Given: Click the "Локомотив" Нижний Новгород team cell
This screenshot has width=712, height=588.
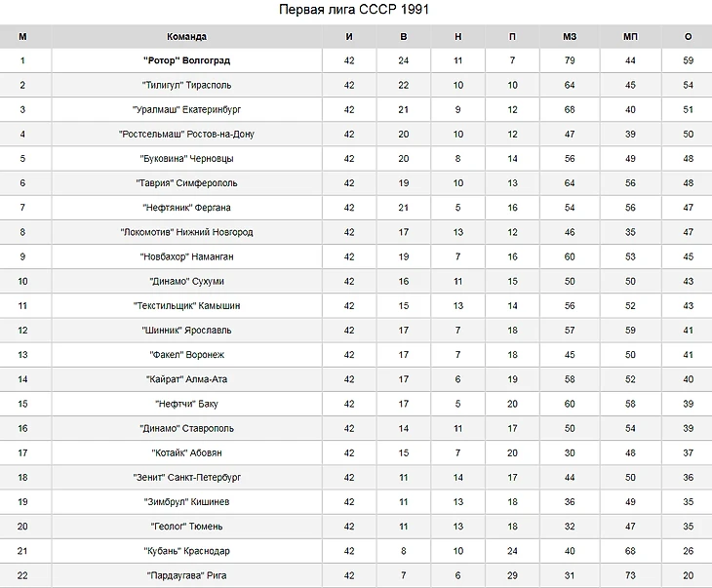Looking at the screenshot, I should 186,232.
